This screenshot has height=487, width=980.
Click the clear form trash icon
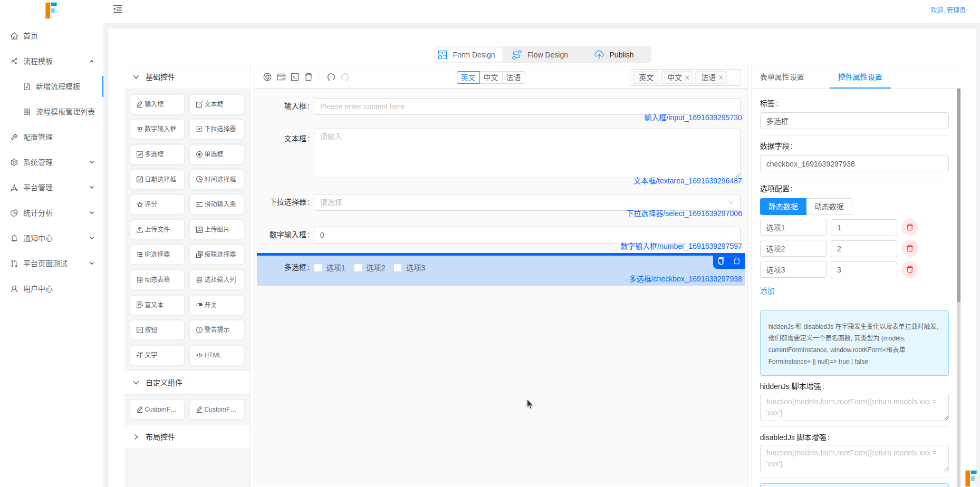tap(309, 77)
